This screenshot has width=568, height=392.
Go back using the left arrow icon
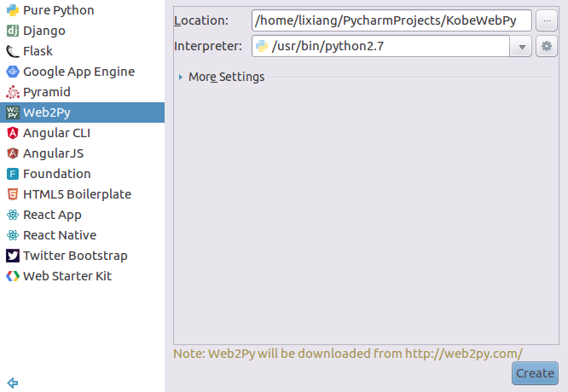[13, 383]
